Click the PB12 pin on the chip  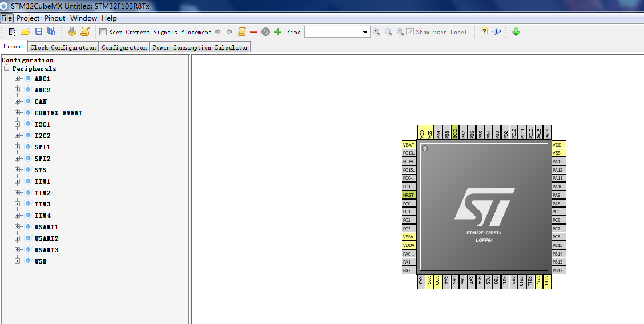click(559, 270)
